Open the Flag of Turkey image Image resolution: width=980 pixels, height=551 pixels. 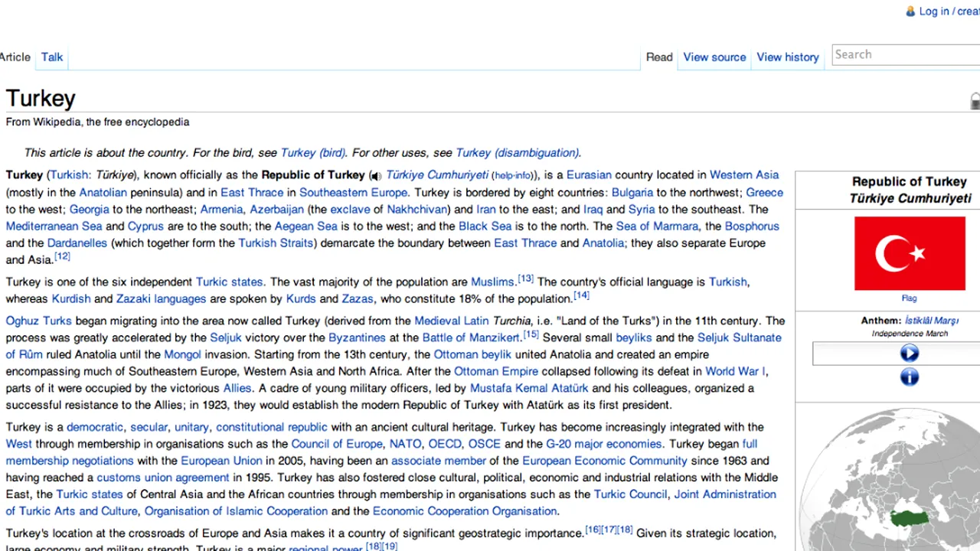(x=909, y=253)
